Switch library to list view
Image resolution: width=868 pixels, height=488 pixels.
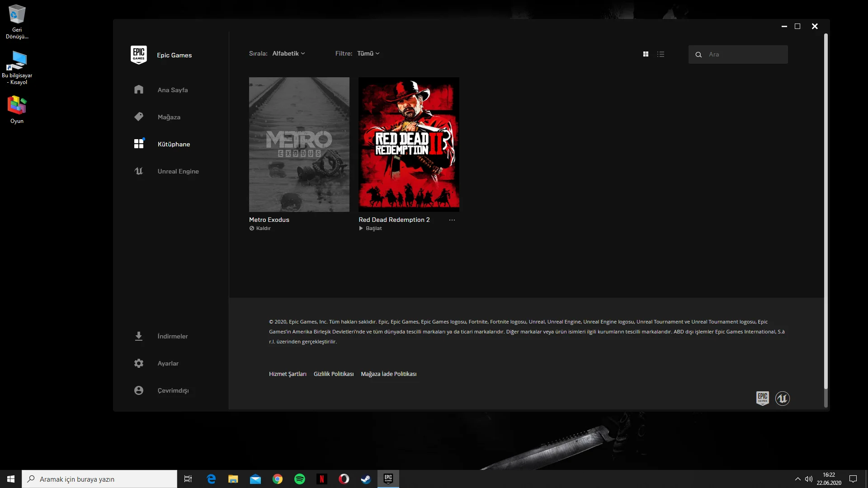(660, 54)
